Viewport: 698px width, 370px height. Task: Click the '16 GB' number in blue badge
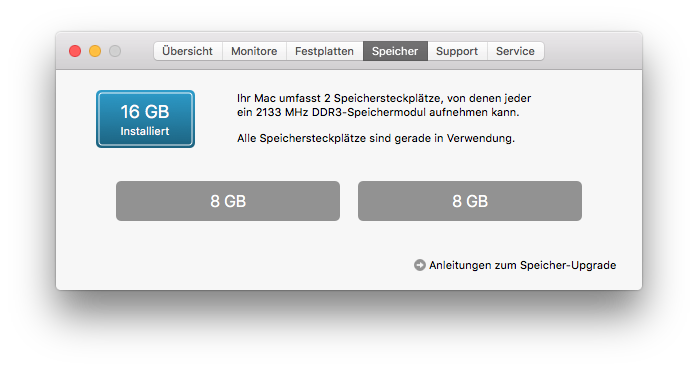coord(145,112)
